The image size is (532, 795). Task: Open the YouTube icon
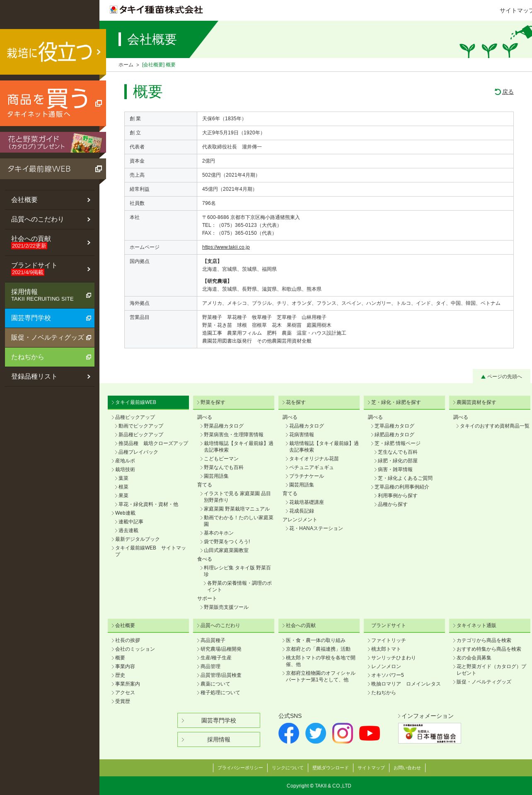tap(370, 733)
